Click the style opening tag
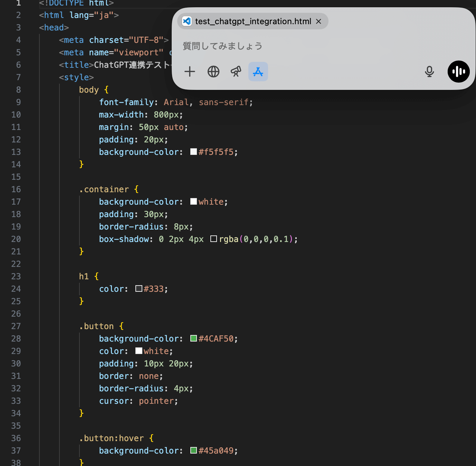 [76, 77]
